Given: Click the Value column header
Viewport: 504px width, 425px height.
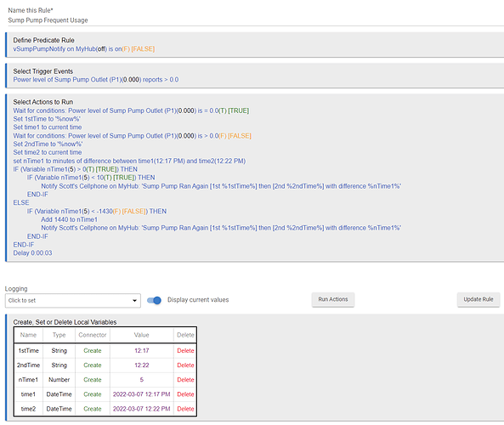Looking at the screenshot, I should pos(141,335).
